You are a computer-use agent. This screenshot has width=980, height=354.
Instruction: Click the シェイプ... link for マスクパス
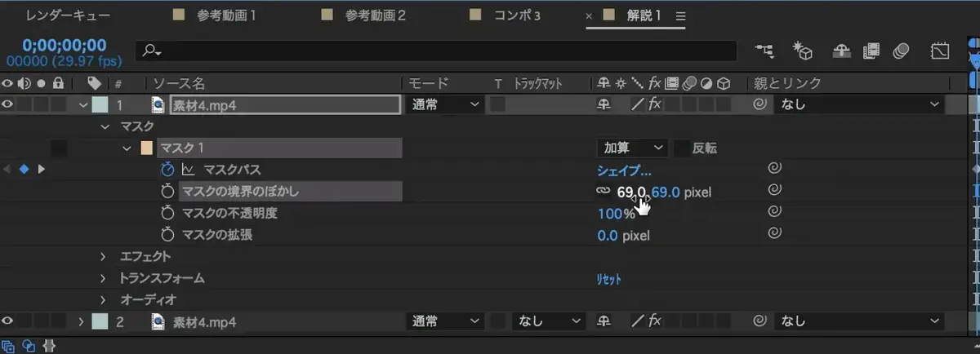[624, 170]
